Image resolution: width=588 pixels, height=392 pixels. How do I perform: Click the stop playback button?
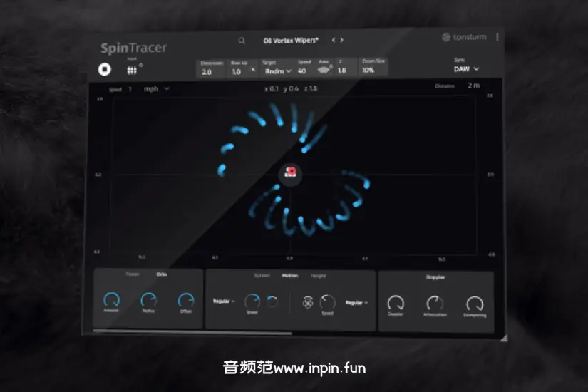click(104, 69)
